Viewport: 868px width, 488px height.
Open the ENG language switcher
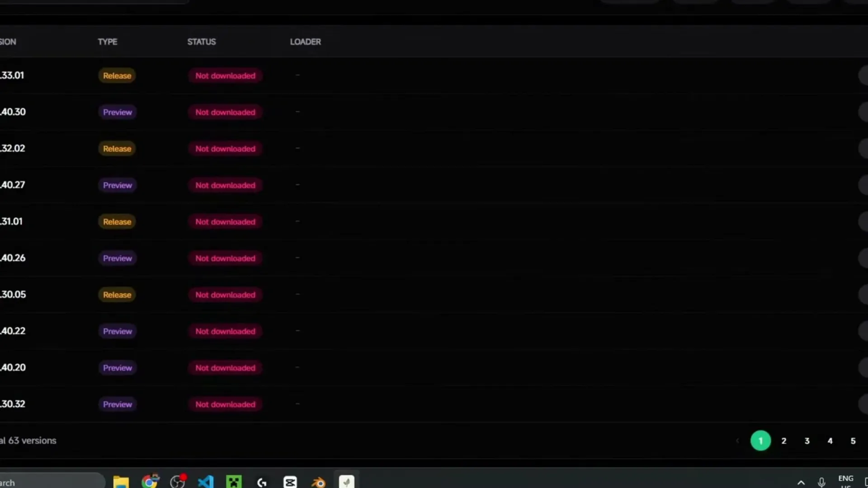pos(846,481)
